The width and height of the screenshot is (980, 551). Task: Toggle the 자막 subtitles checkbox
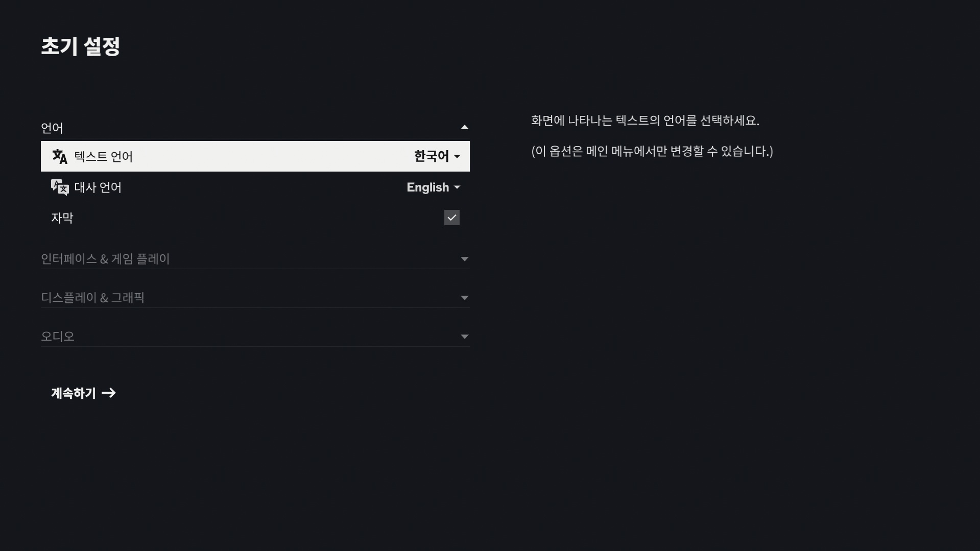click(452, 218)
